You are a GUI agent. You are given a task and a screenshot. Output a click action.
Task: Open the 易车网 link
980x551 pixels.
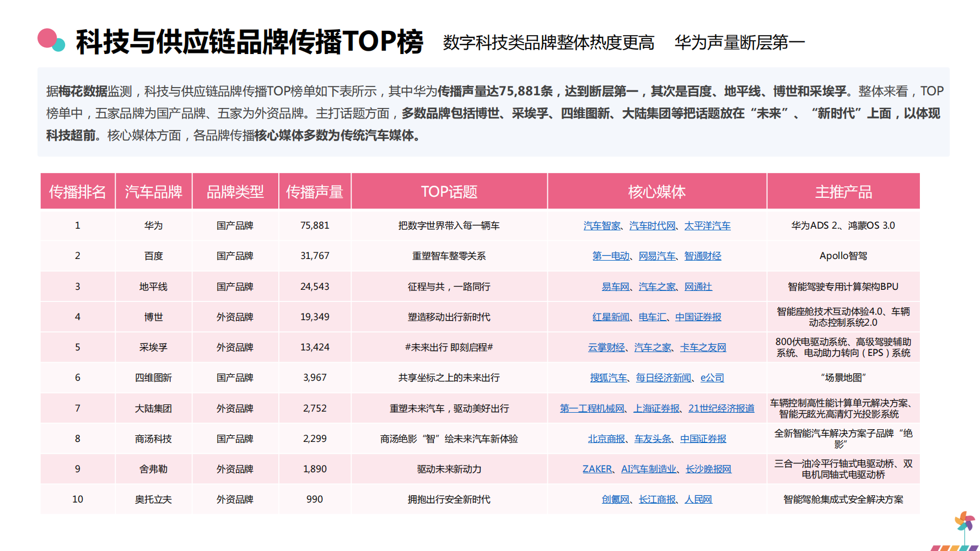[615, 287]
